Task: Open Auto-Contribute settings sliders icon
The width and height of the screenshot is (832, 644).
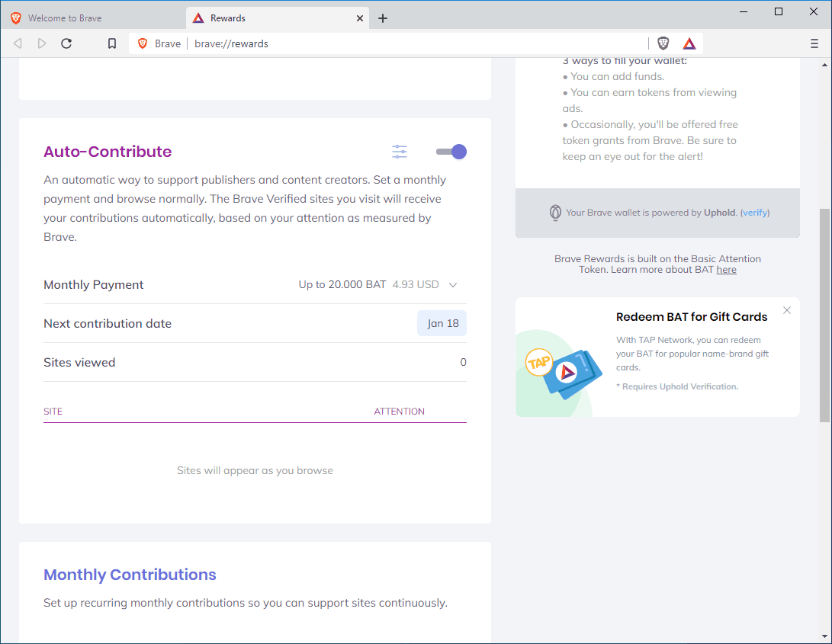Action: pos(400,152)
